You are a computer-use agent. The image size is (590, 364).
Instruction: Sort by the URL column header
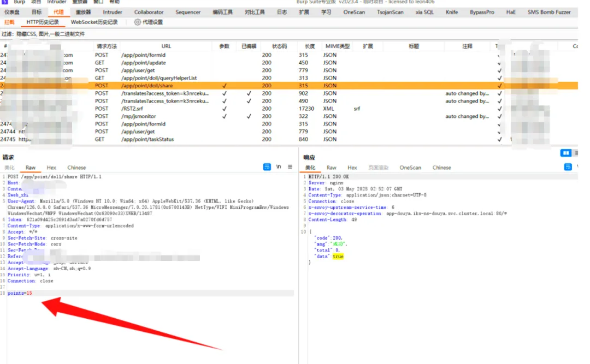[x=166, y=46]
